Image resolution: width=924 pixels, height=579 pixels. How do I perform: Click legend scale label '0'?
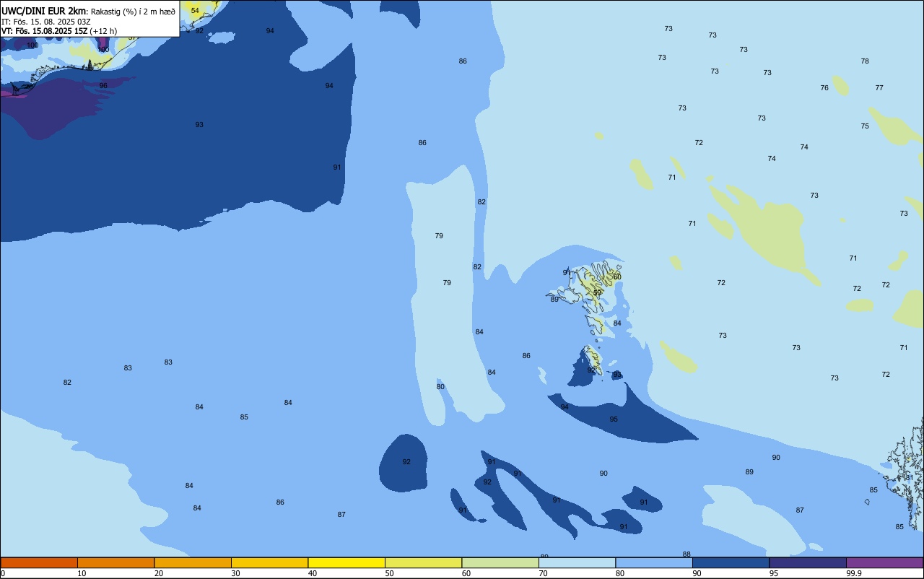click(3, 573)
